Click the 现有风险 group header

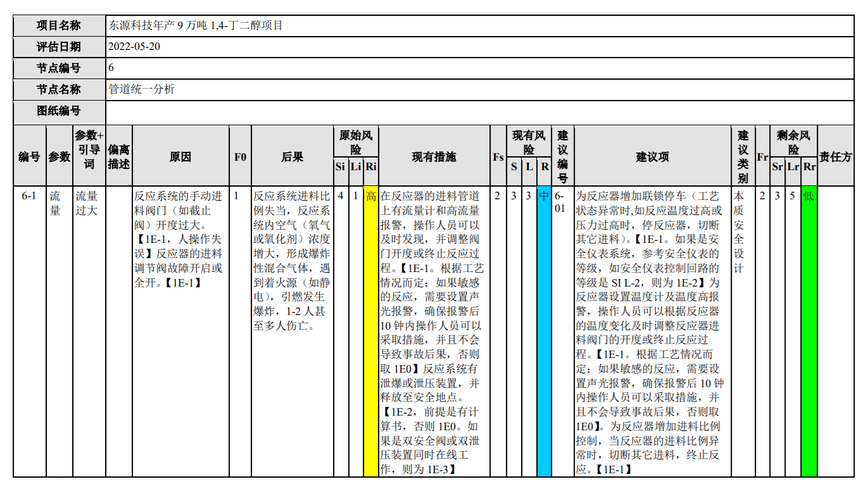coord(529,141)
